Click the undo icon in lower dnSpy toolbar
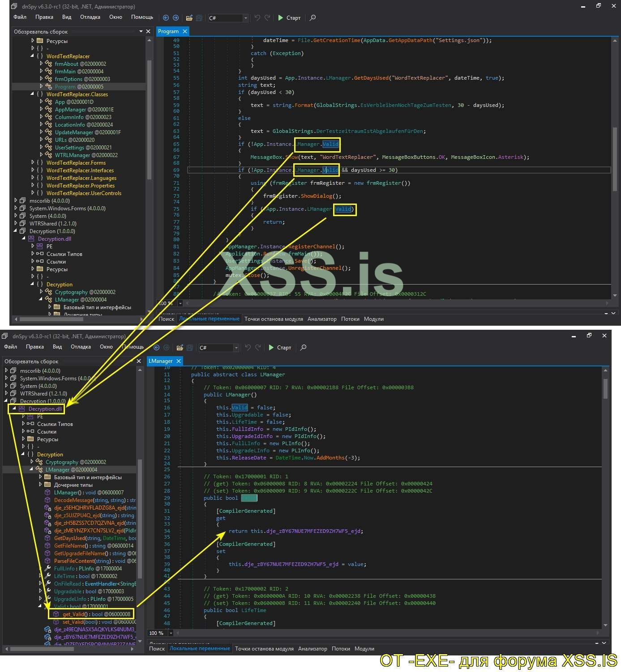 point(248,348)
